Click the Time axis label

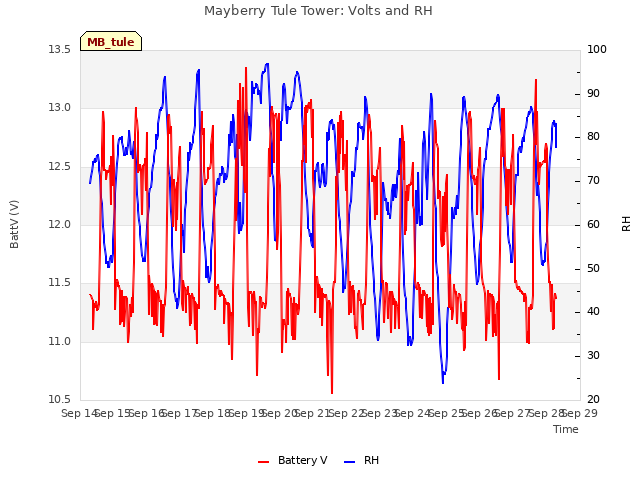click(566, 429)
